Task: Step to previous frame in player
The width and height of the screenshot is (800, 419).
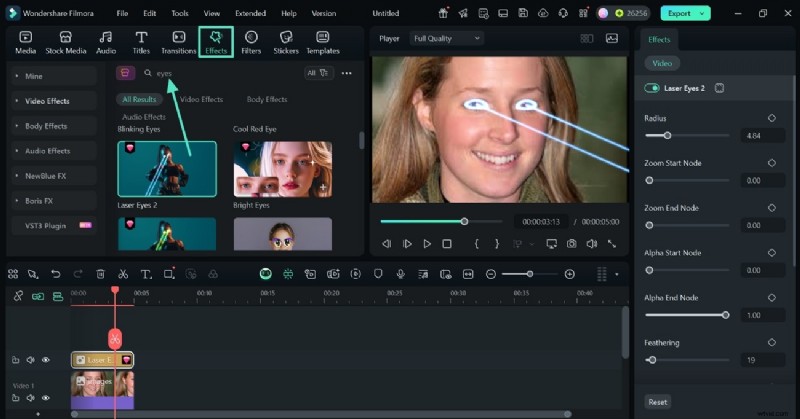Action: (387, 244)
